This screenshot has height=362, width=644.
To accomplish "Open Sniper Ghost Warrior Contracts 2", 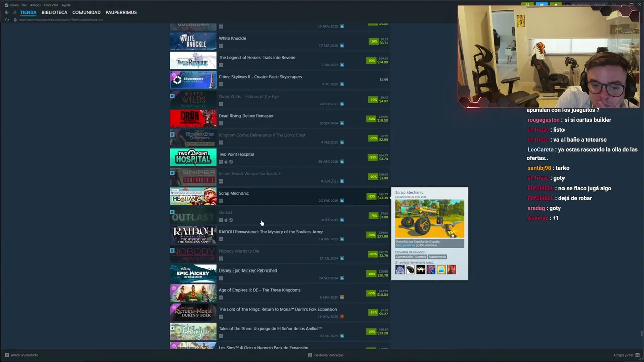I will tap(280, 177).
